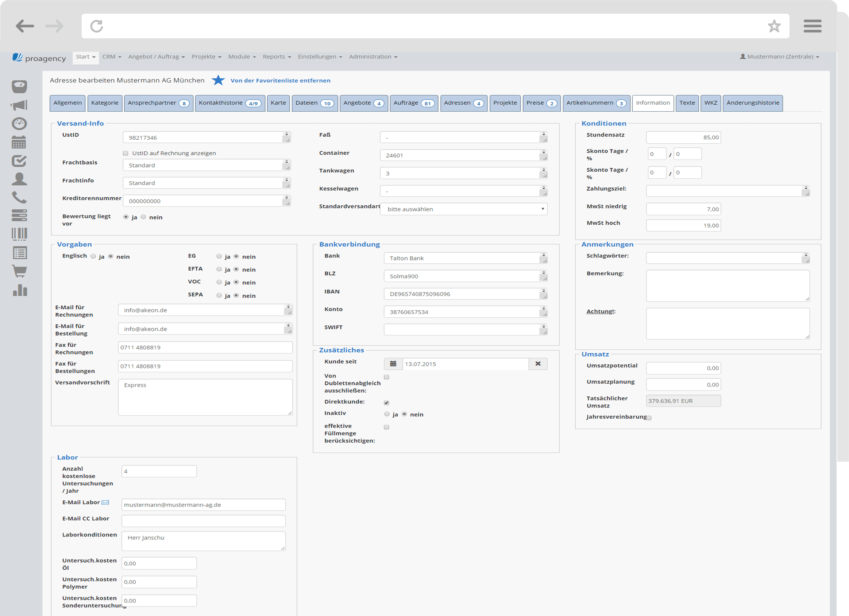Clear the Kunde seit date with X

pos(537,364)
